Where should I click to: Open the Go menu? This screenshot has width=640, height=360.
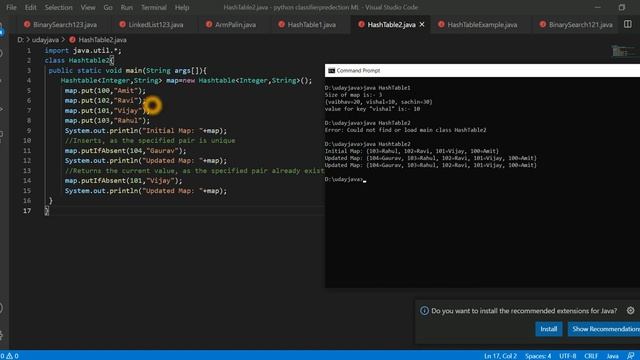108,7
